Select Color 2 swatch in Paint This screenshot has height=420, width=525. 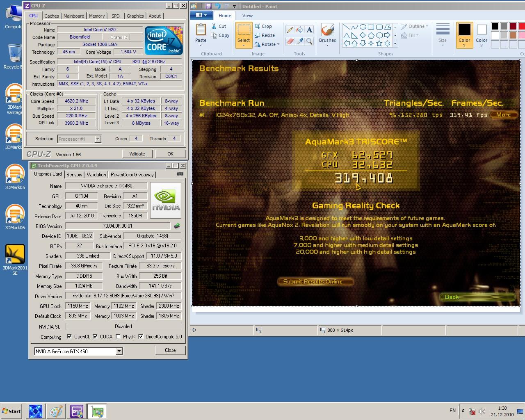point(482,35)
